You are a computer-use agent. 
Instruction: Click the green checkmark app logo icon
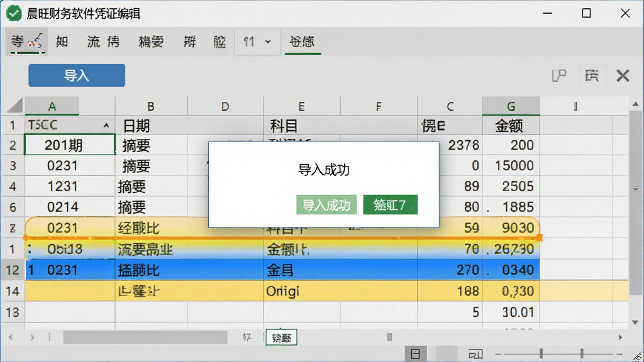(x=14, y=13)
